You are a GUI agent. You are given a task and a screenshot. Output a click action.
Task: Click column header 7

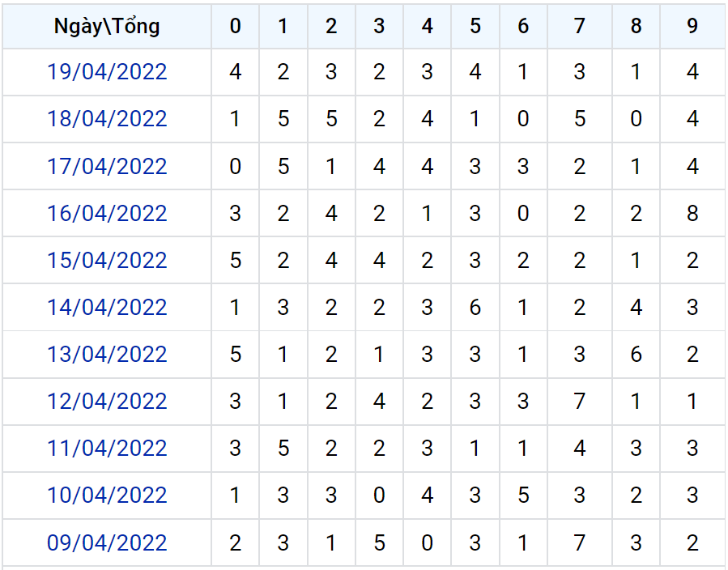[580, 26]
